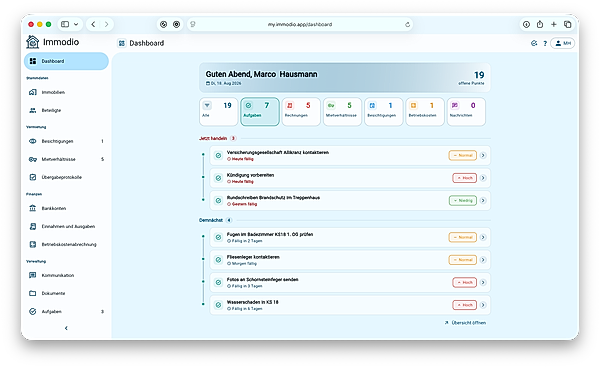Open the MH user profile button
Screen dimensions: 600x368
click(562, 43)
